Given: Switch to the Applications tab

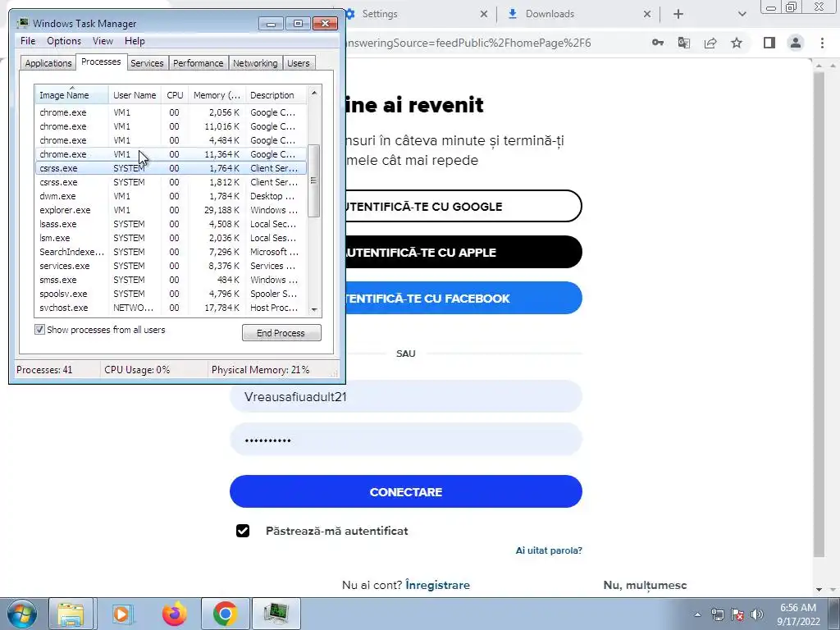Looking at the screenshot, I should click(x=48, y=62).
